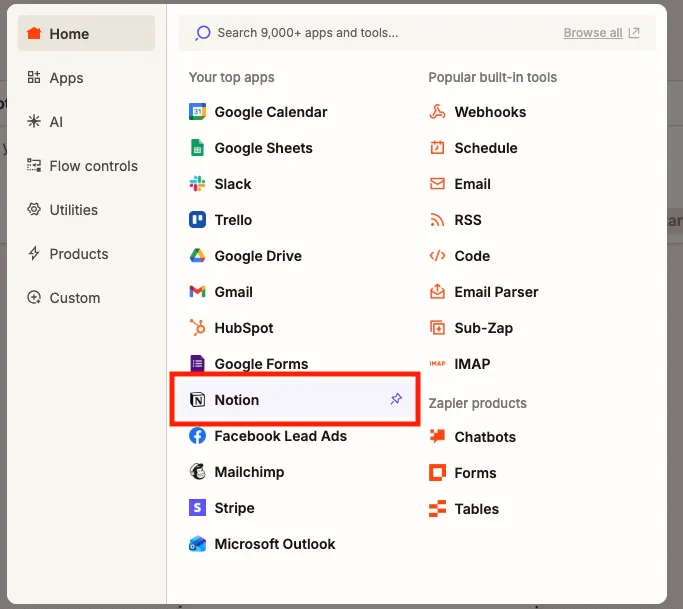Select the Slack logo icon
This screenshot has width=683, height=609.
tap(197, 184)
